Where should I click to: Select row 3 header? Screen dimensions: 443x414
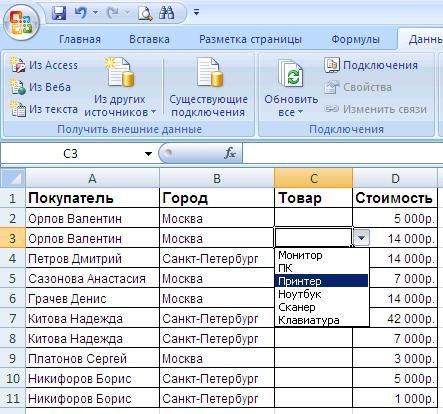tap(13, 238)
